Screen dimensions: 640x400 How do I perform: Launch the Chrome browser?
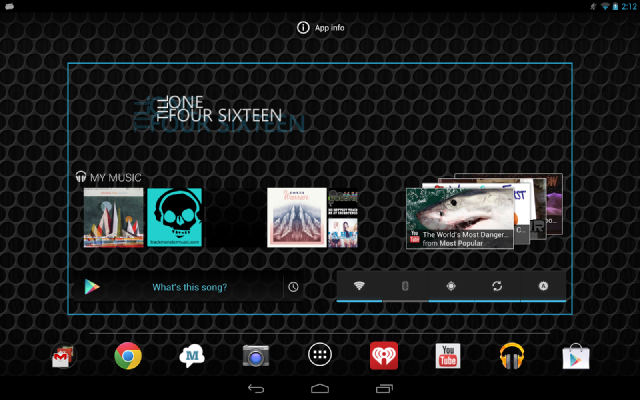click(127, 356)
